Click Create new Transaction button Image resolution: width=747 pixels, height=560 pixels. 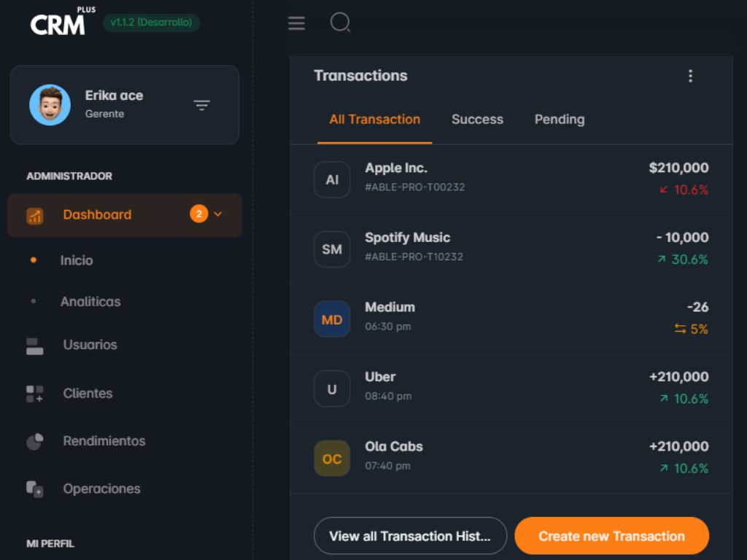pos(612,536)
